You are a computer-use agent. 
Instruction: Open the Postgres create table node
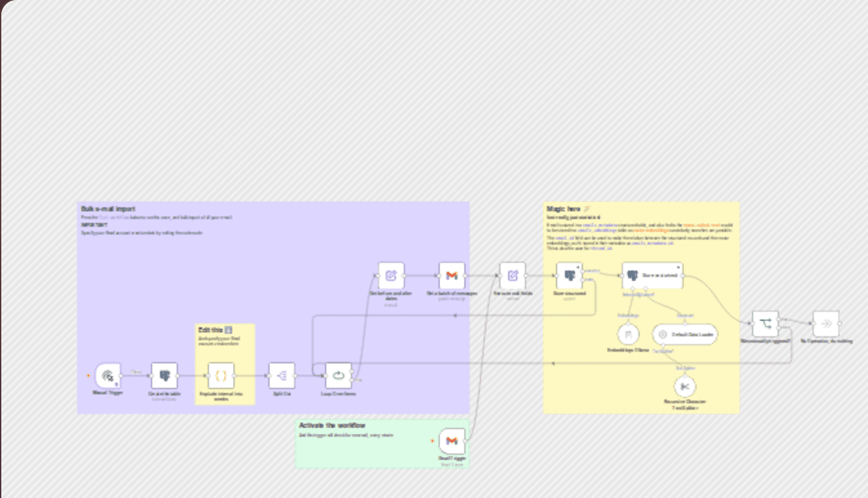[164, 376]
